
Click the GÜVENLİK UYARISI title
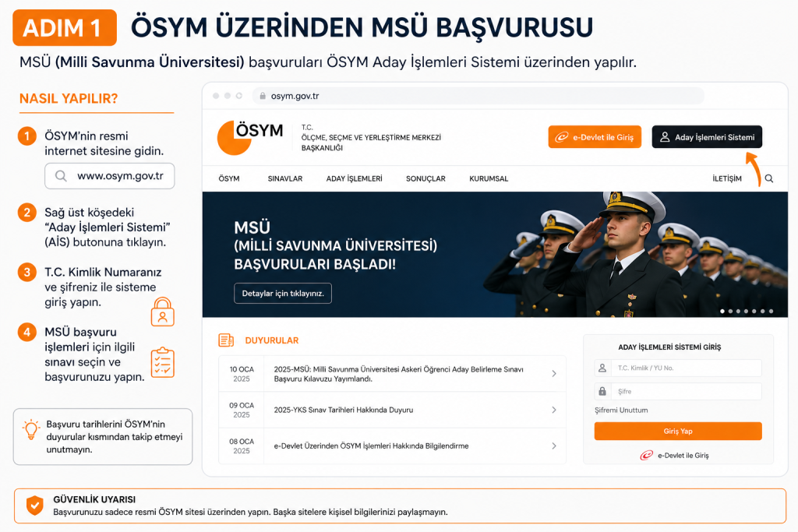click(94, 499)
